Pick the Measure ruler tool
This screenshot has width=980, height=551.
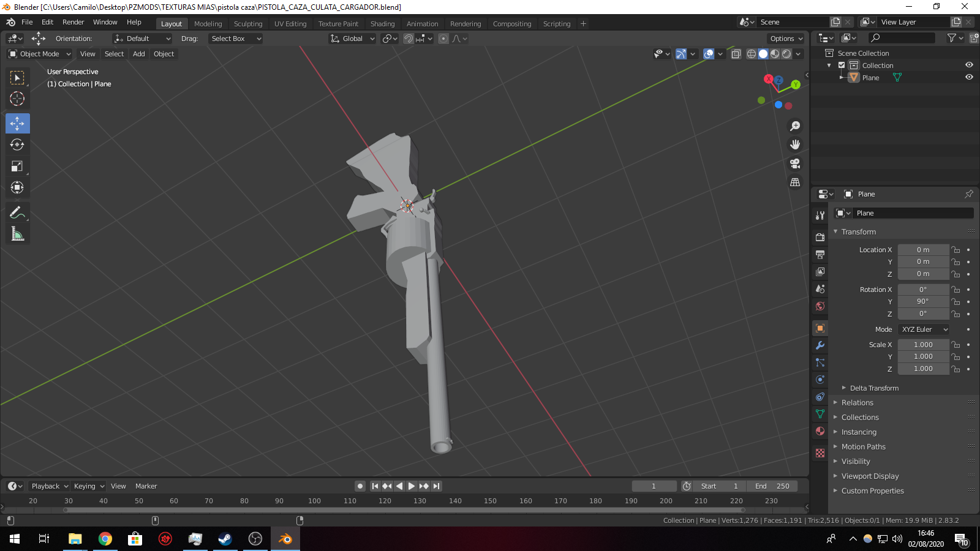click(x=17, y=234)
